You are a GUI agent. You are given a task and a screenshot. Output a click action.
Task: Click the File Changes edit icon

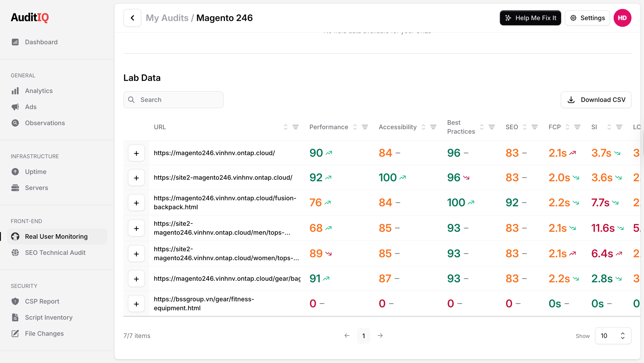(x=15, y=333)
